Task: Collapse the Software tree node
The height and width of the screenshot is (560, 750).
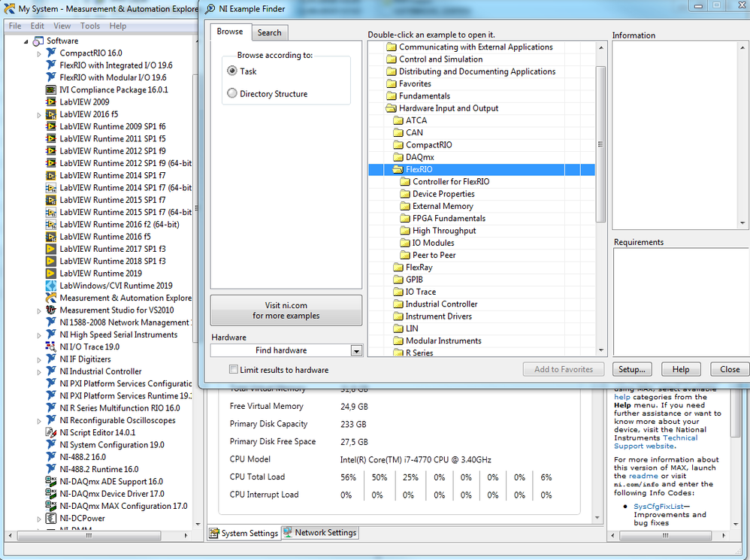Action: point(26,41)
